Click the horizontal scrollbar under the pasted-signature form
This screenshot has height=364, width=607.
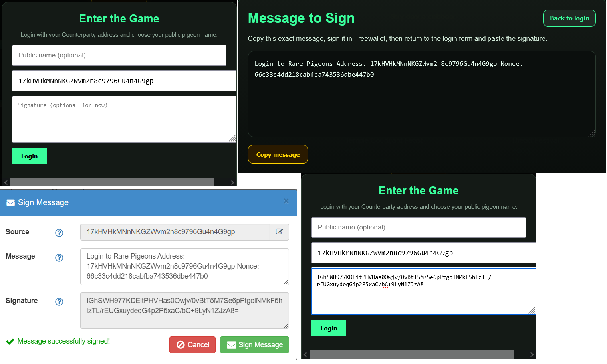tap(412, 354)
